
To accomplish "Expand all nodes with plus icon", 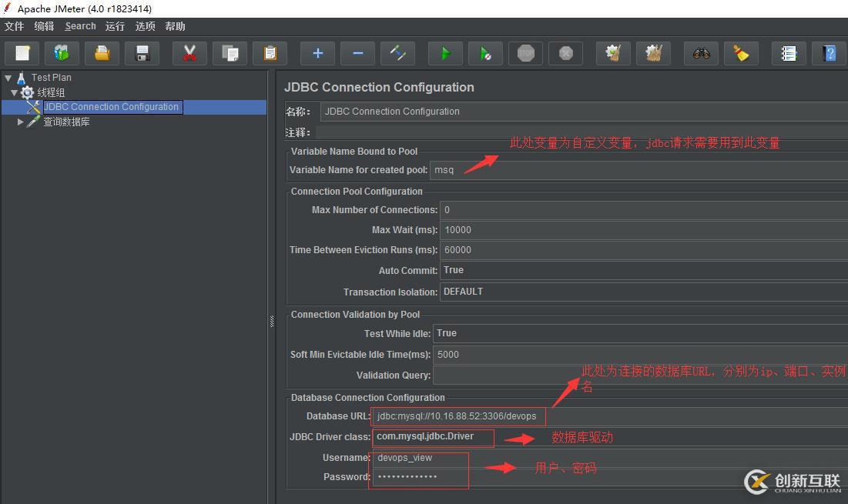I will coord(317,54).
